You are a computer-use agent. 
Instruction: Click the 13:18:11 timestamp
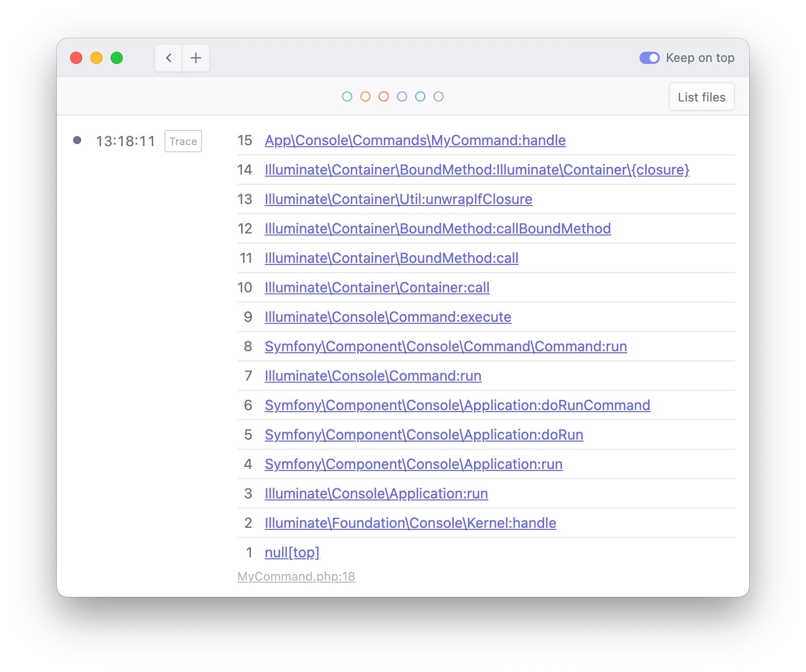pyautogui.click(x=125, y=141)
